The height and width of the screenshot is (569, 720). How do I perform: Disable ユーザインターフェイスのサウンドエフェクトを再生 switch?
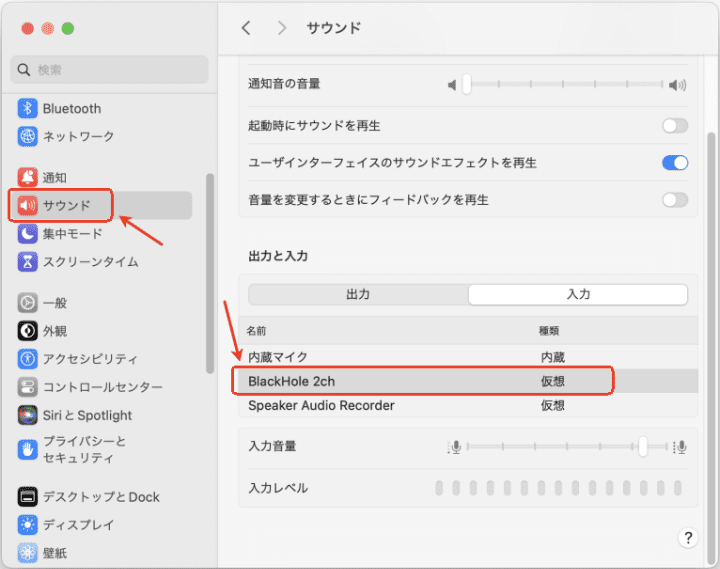[675, 163]
